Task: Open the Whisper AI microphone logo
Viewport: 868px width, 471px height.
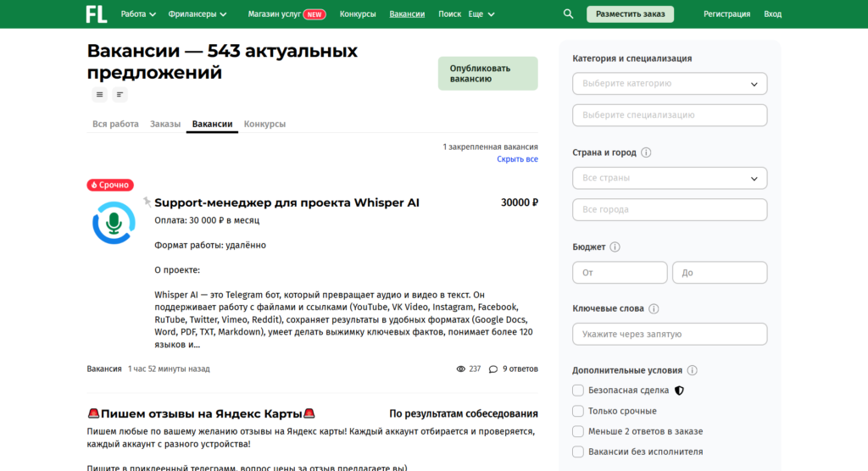Action: [x=114, y=223]
